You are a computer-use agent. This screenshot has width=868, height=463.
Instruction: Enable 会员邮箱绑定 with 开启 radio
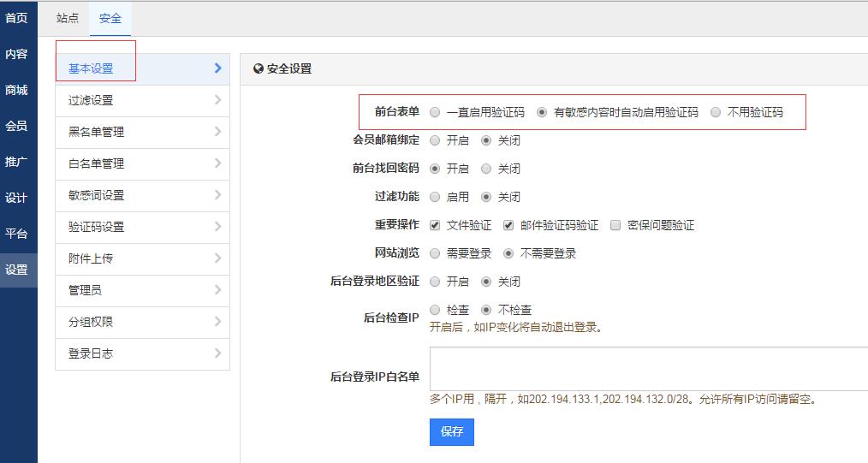click(435, 140)
